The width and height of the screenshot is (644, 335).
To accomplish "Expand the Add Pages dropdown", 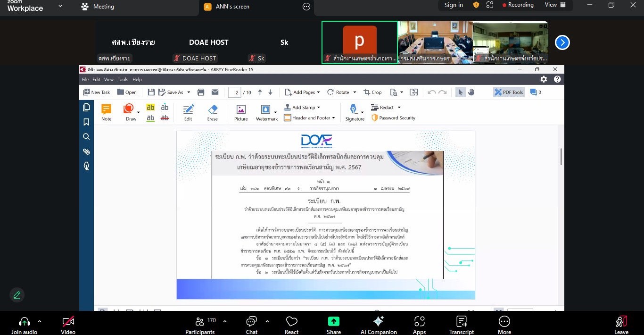I will tap(318, 92).
